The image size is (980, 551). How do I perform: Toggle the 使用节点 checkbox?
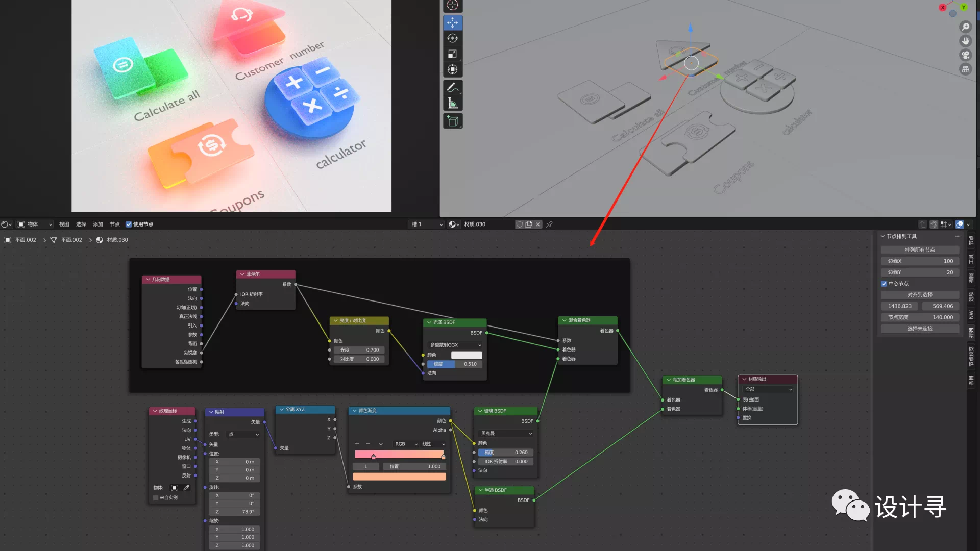(129, 224)
